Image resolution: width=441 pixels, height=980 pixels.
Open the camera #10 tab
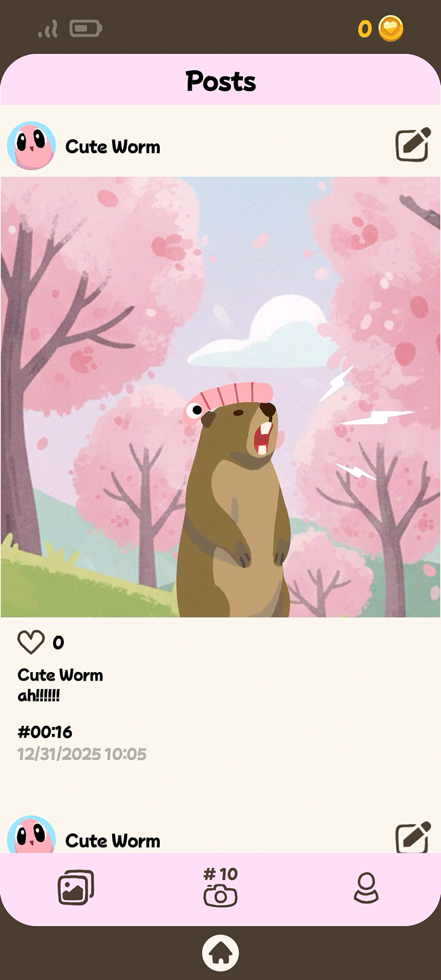(x=221, y=886)
